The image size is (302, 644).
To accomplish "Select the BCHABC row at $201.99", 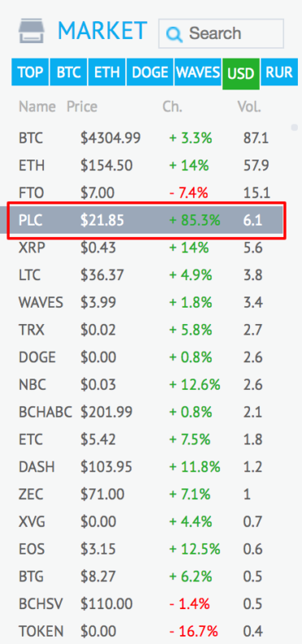I will (x=147, y=412).
